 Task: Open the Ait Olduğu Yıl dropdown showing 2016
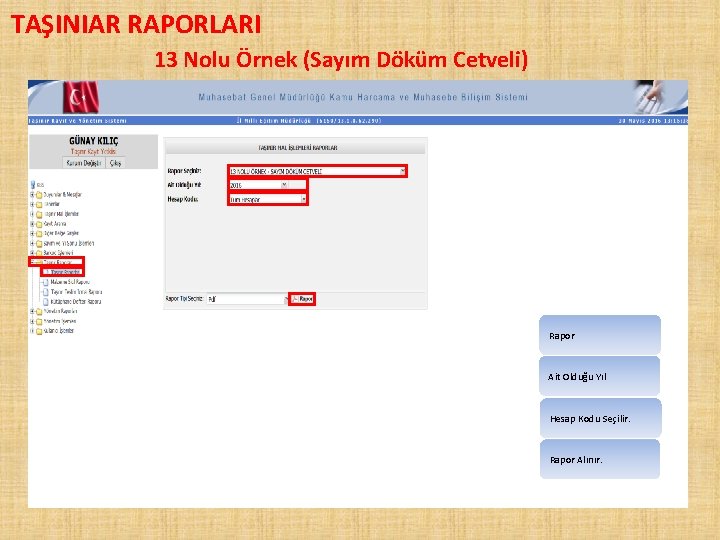point(259,185)
